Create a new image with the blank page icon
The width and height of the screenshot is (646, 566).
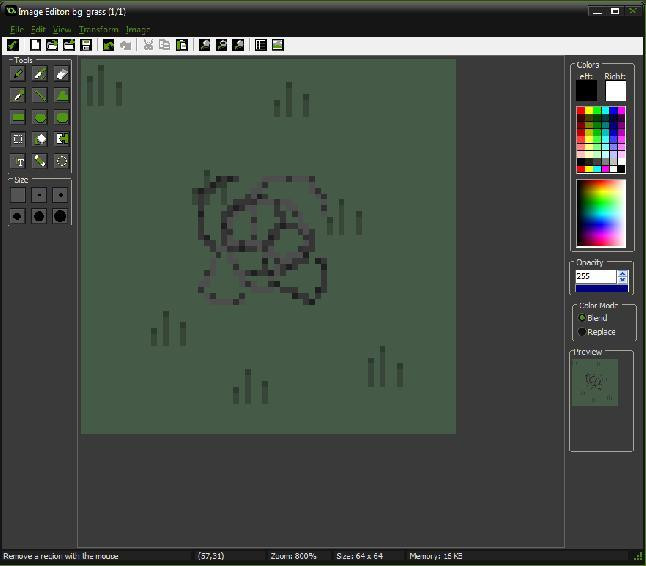click(x=35, y=45)
